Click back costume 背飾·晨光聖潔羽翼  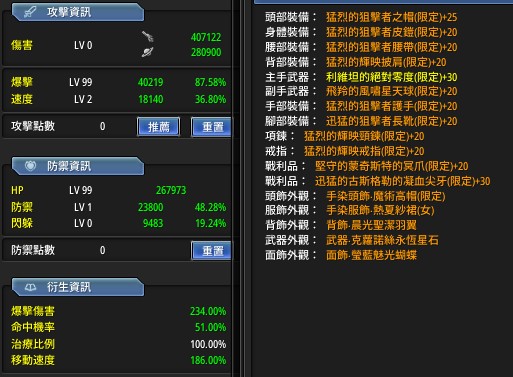pyautogui.click(x=371, y=225)
